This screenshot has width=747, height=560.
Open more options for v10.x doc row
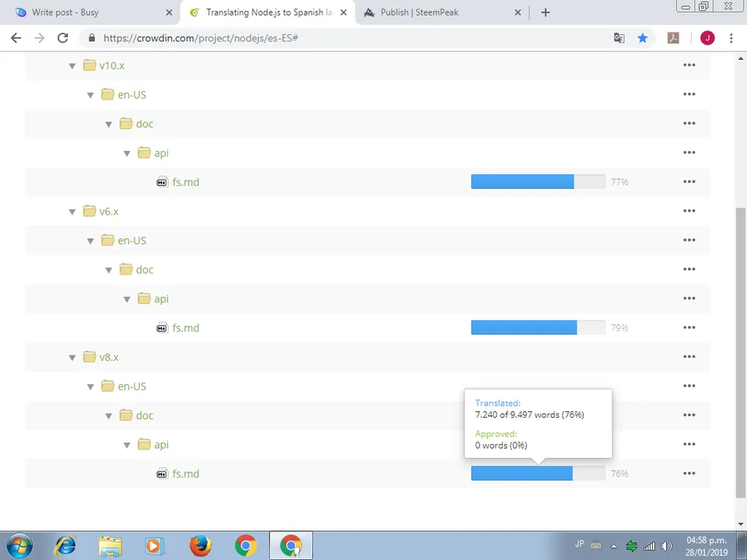689,123
